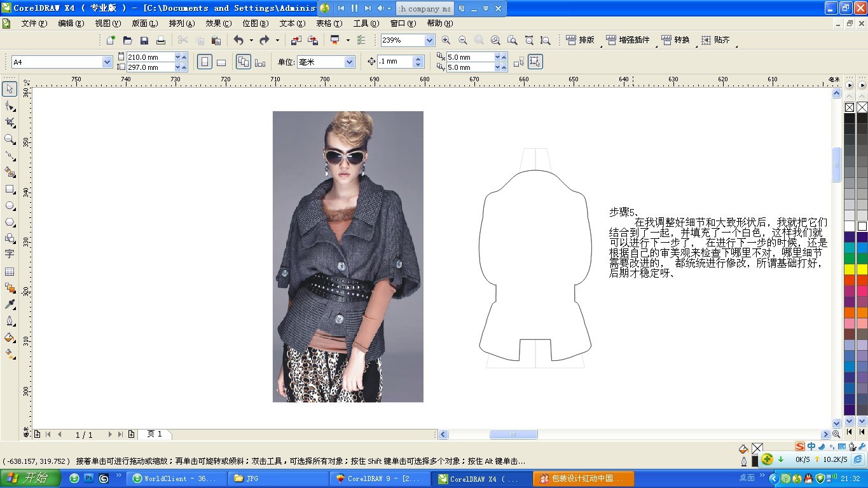Select the Interactive Fill tool
Screen dimensions: 868x488
(x=10, y=354)
